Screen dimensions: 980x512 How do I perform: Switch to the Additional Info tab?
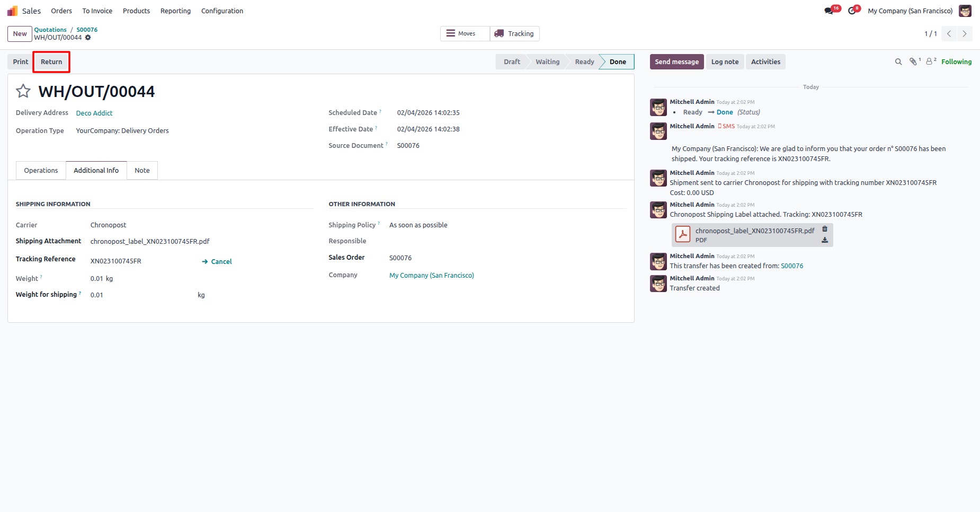(x=96, y=171)
